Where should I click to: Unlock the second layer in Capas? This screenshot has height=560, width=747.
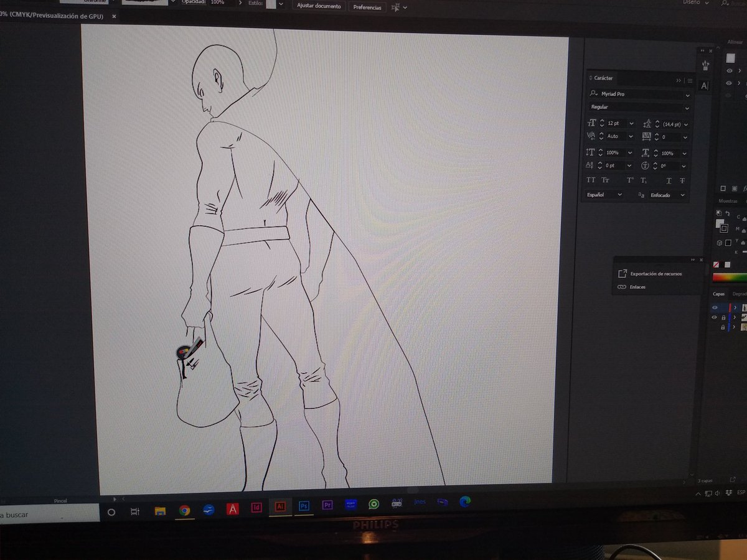click(723, 317)
